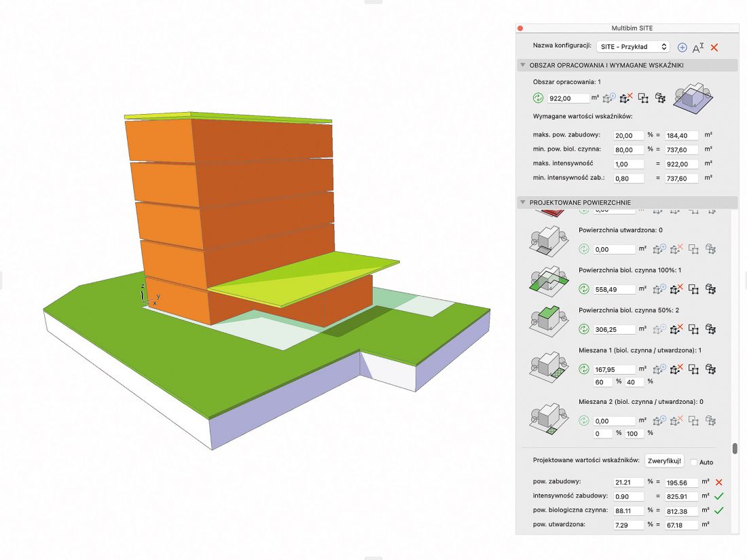Click the panel's vertical scrollbar thumb

pyautogui.click(x=735, y=449)
